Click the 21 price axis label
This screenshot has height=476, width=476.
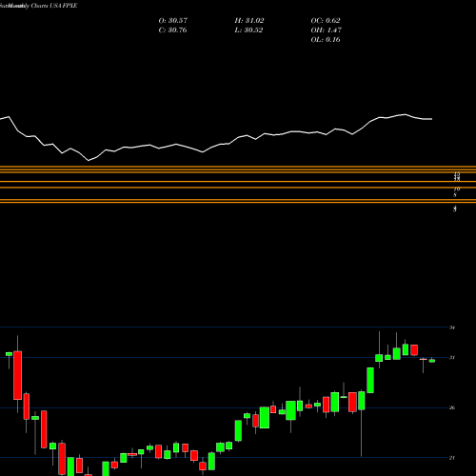click(x=452, y=458)
